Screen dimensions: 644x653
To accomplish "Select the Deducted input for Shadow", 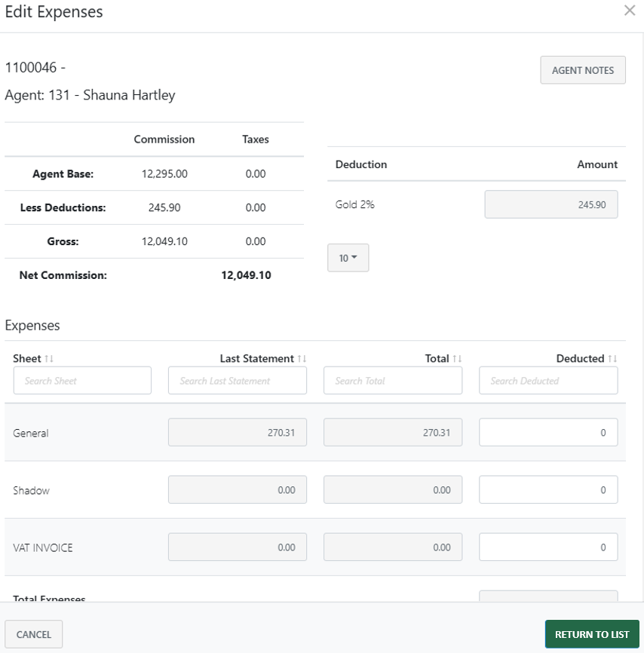I will [x=547, y=489].
